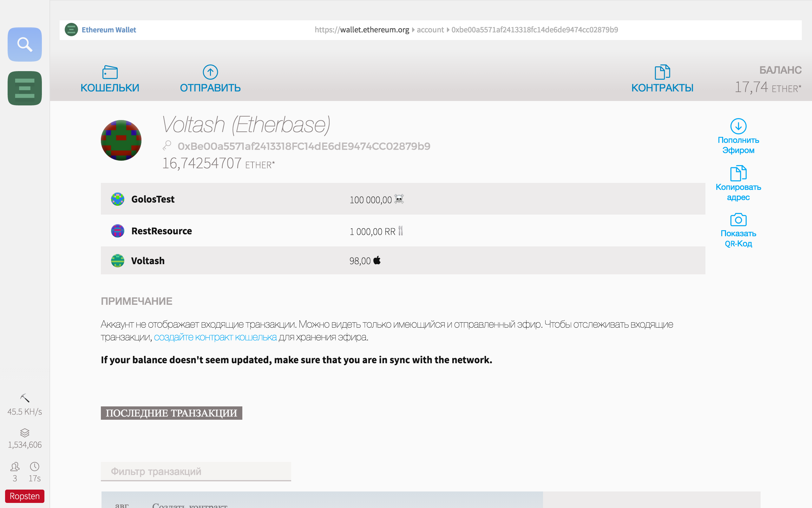The height and width of the screenshot is (508, 812).
Task: Click the 100 000,00 GolosTest balance
Action: (370, 200)
